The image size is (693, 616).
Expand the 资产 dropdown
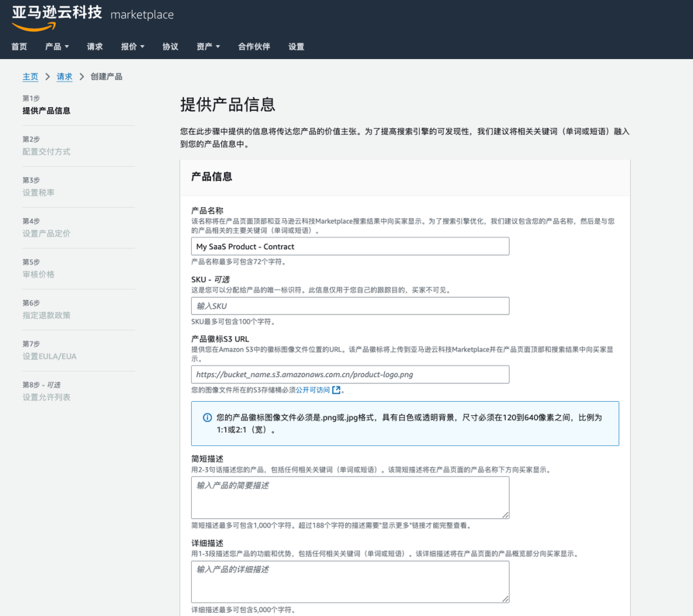[208, 46]
